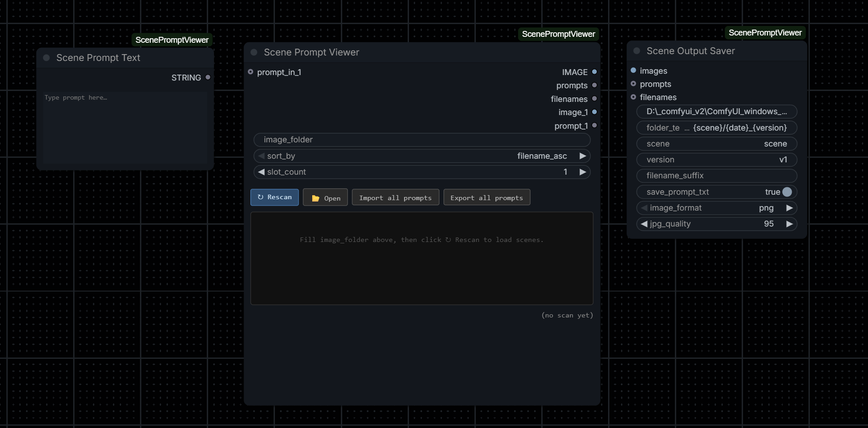
Task: Open sort_by filename_asc combo
Action: [422, 156]
